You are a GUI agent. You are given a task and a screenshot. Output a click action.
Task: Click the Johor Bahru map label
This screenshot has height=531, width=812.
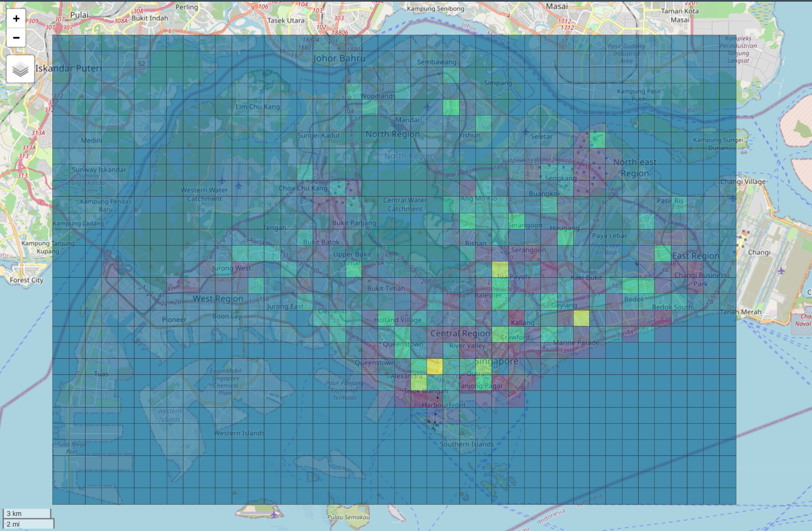(339, 59)
